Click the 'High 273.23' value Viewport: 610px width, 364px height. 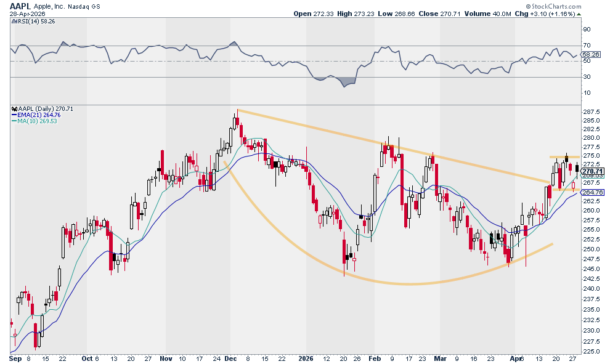[356, 14]
